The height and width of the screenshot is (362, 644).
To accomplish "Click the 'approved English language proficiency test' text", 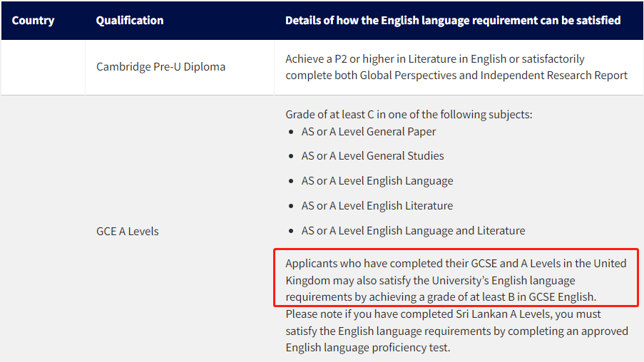I will coord(456,339).
